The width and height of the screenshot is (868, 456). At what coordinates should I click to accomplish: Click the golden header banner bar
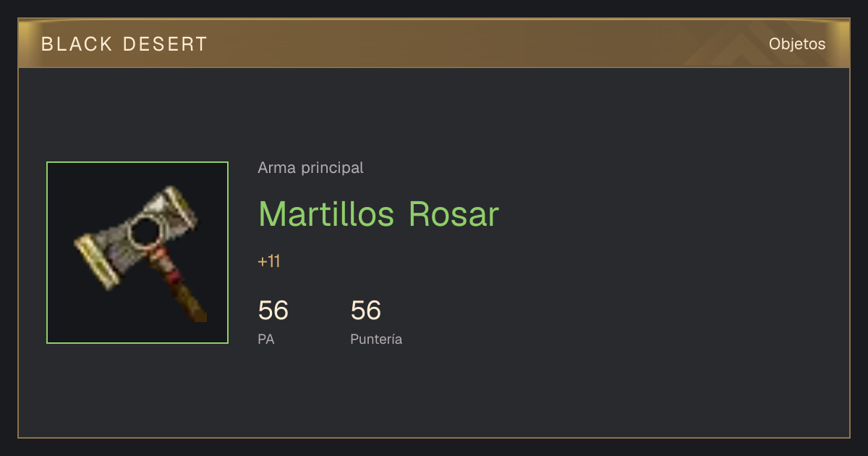[x=434, y=43]
